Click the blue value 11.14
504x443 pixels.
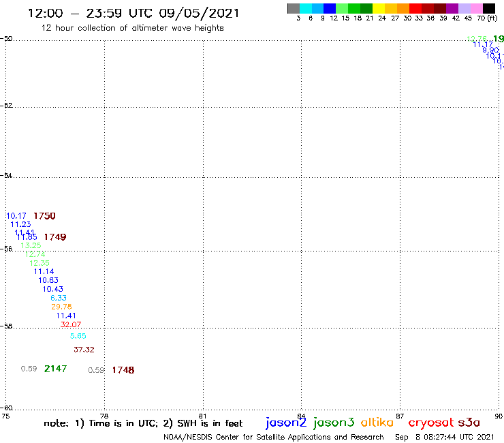click(44, 271)
